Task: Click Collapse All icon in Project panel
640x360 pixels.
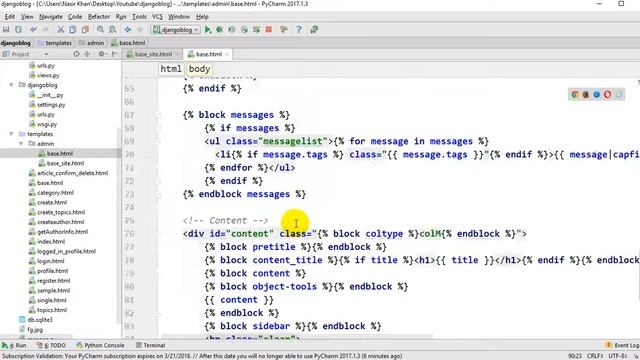Action: click(x=87, y=54)
